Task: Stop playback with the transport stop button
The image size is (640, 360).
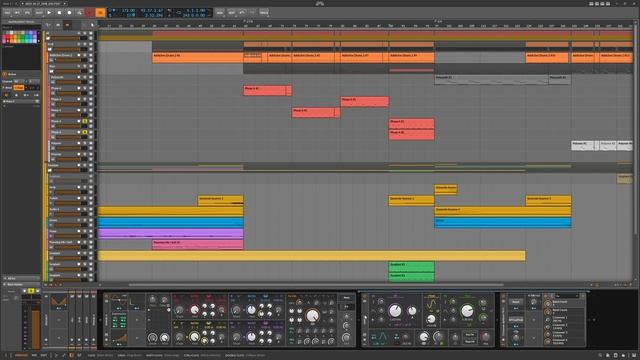Action: coord(59,13)
